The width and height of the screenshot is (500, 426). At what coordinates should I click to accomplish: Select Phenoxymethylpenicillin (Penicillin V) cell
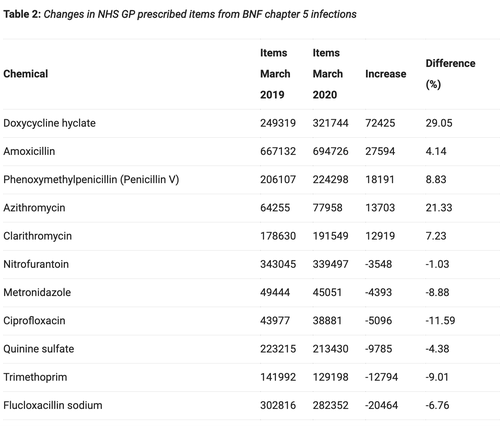(x=91, y=180)
